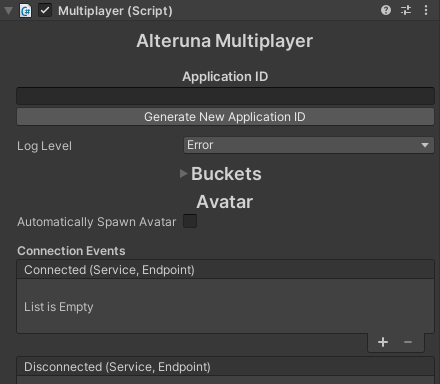Open the Log Level dropdown
440x384 pixels.
point(309,145)
